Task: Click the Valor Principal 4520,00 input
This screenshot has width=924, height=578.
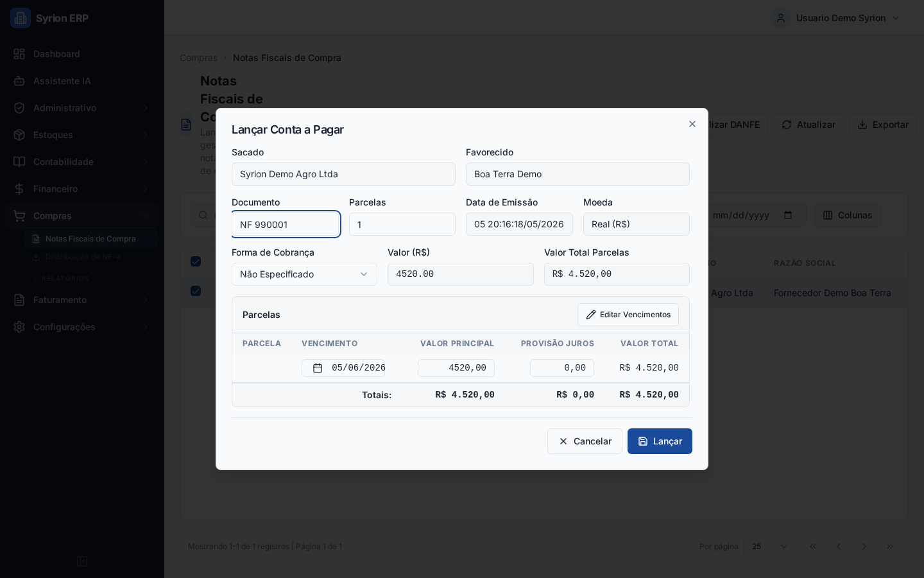Action: 456,368
